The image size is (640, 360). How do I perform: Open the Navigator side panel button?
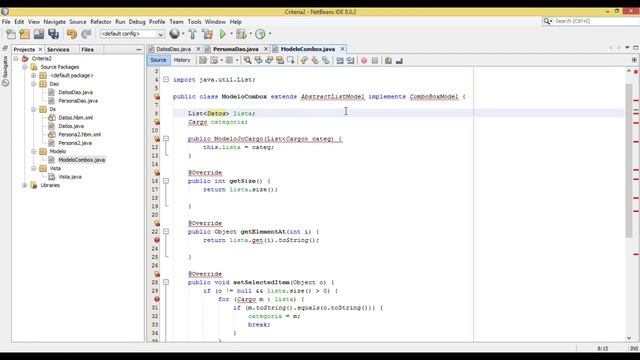(5, 71)
